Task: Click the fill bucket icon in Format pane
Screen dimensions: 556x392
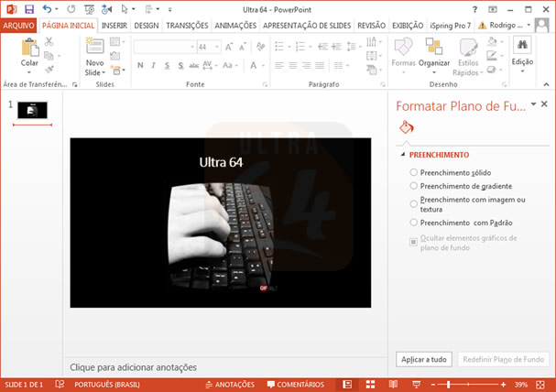Action: pyautogui.click(x=407, y=127)
